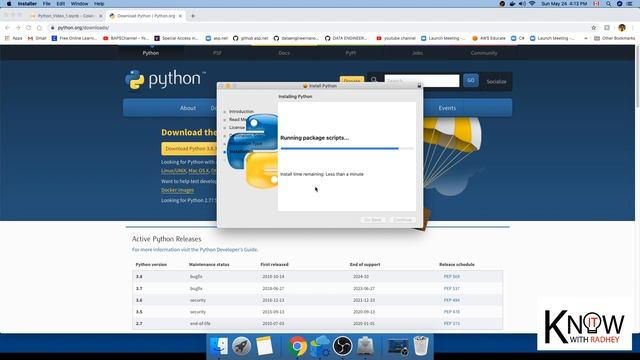
Task: Open the Gmail bookmark
Action: click(37, 38)
